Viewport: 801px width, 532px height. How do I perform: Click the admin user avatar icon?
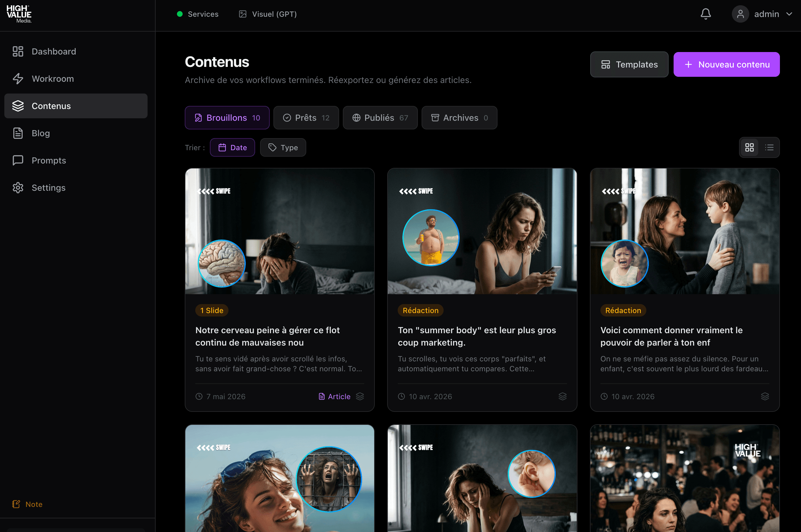(740, 14)
